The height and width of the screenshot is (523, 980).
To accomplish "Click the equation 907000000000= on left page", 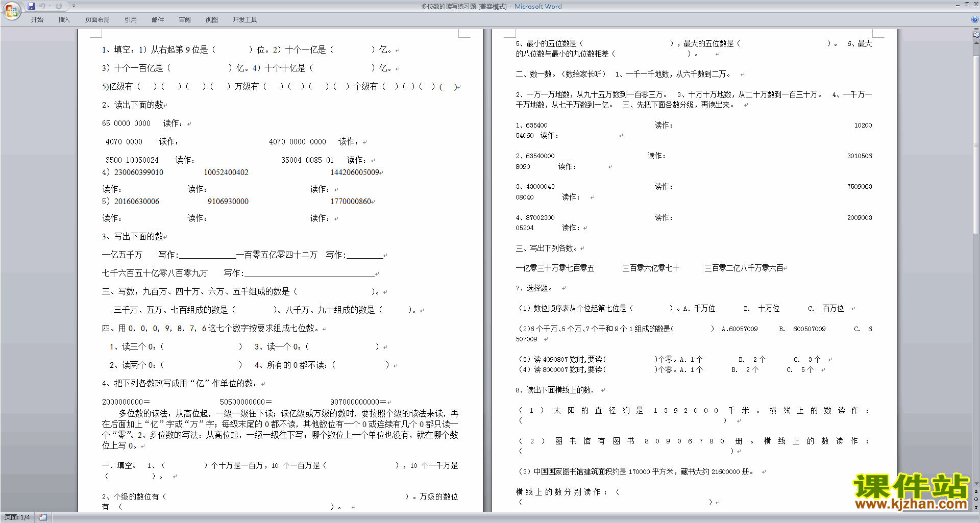I will tap(358, 402).
